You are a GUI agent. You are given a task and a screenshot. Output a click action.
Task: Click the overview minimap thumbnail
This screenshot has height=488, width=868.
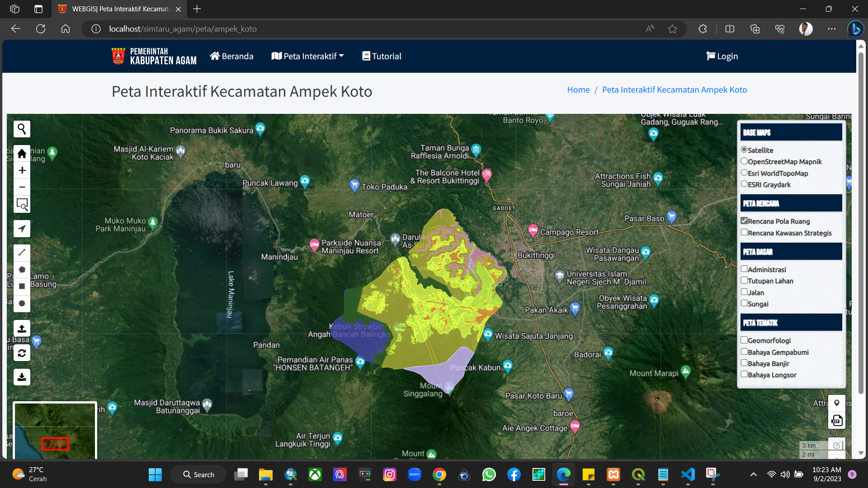coord(55,431)
